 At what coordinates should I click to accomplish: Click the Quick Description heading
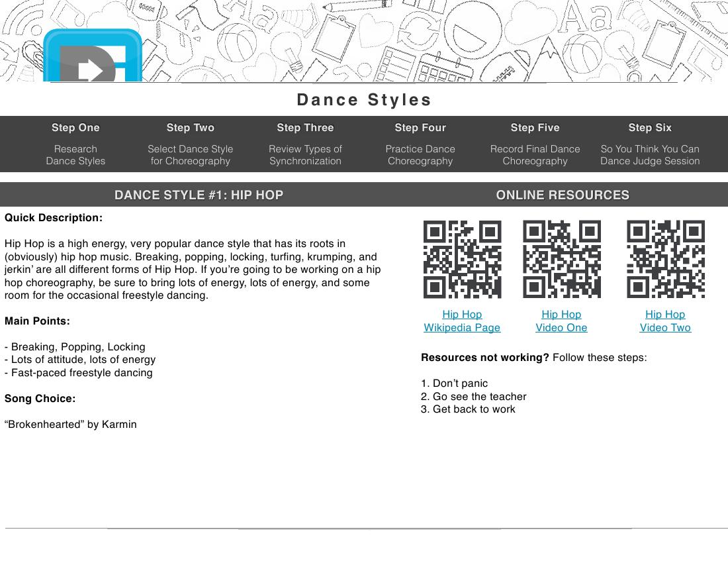pos(54,218)
